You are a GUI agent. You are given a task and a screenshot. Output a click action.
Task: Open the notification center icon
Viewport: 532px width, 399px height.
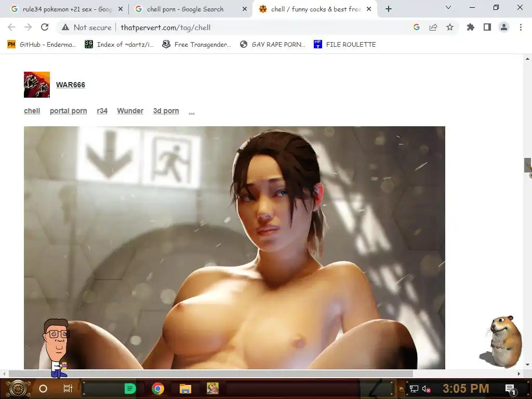pos(510,389)
